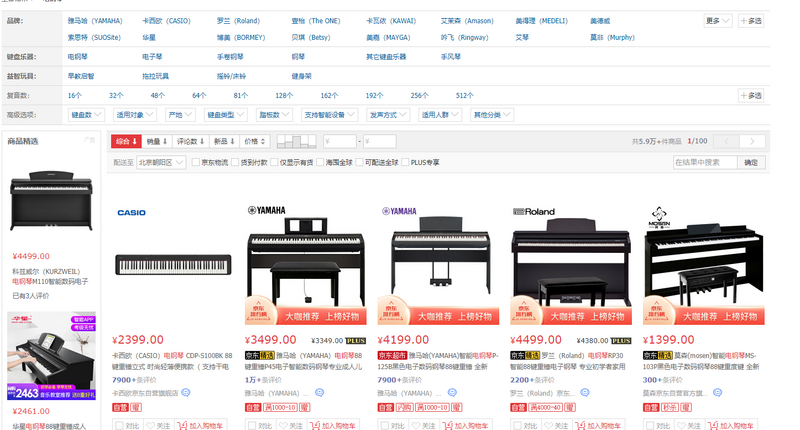Click the 秒杀 badge under the Mosen piano
Viewport: 800px width, 430px height.
669,408
